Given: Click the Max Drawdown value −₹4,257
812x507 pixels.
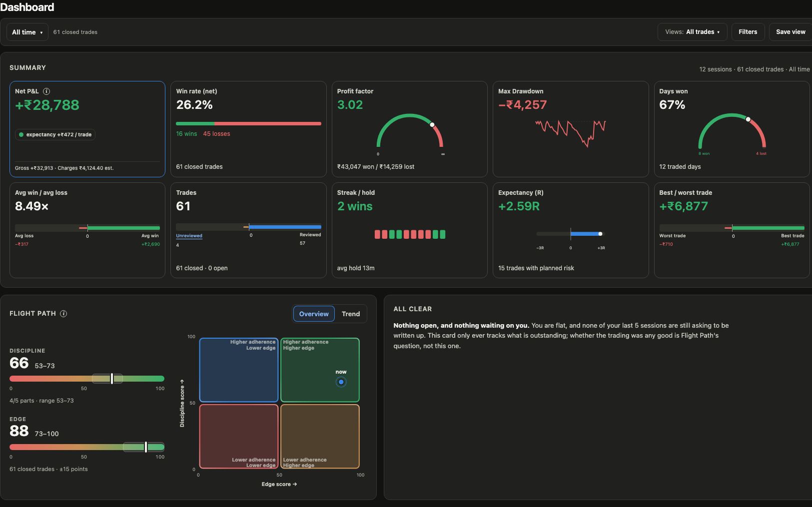Looking at the screenshot, I should click(523, 105).
